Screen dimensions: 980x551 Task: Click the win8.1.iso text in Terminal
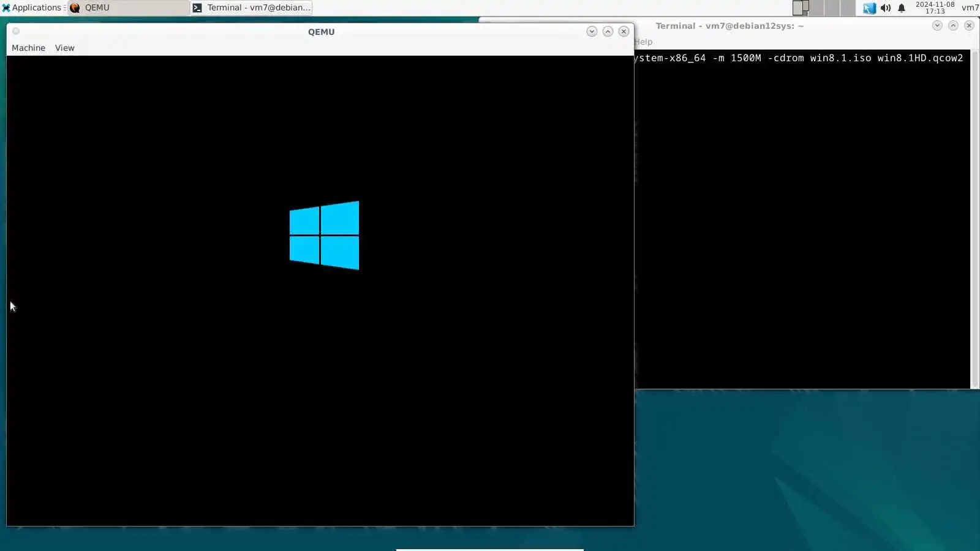840,58
